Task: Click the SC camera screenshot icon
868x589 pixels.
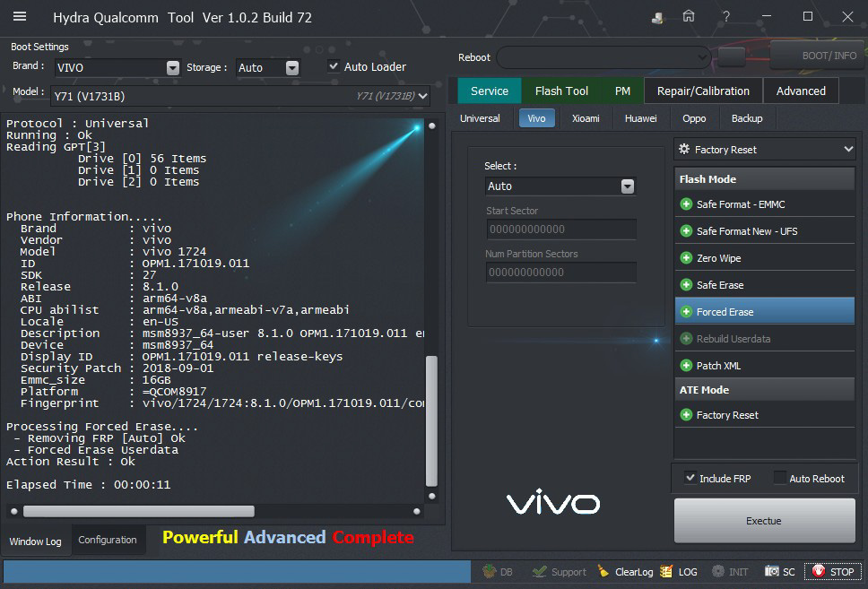Action: pos(771,571)
